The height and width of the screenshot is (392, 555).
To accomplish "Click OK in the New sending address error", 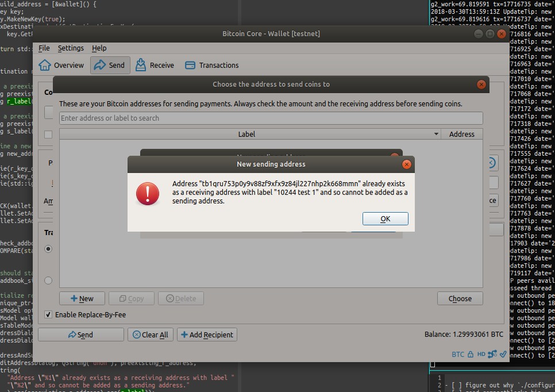I will tap(385, 218).
